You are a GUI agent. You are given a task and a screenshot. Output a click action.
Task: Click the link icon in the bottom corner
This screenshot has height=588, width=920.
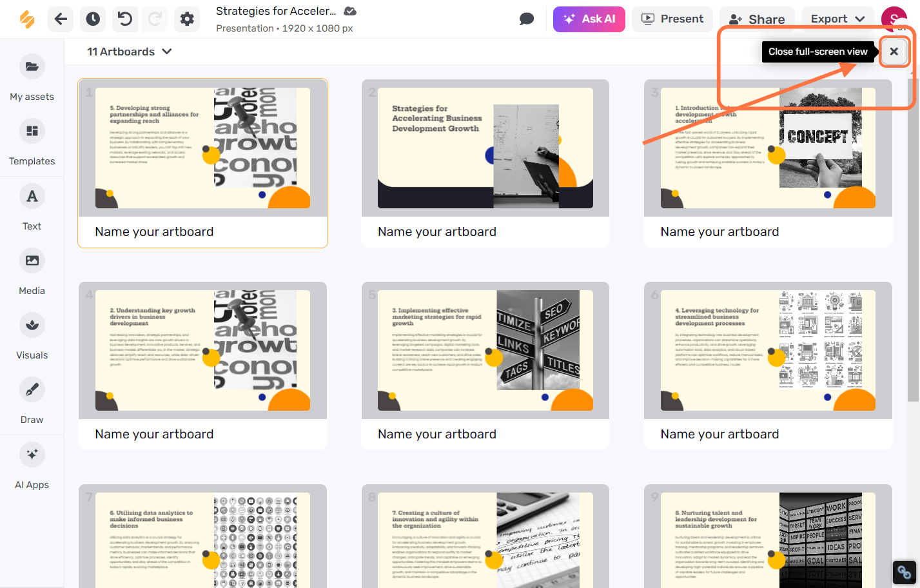904,572
